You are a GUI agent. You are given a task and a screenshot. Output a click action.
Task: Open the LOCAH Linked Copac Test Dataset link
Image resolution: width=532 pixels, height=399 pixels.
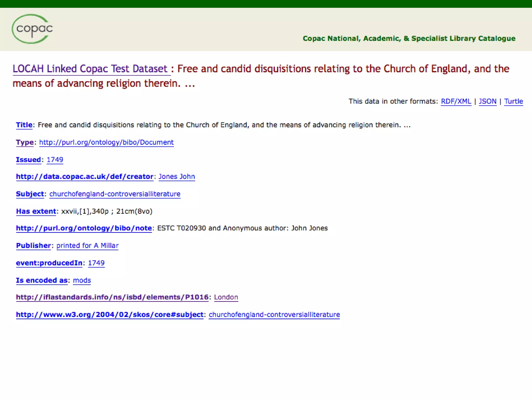pos(90,69)
